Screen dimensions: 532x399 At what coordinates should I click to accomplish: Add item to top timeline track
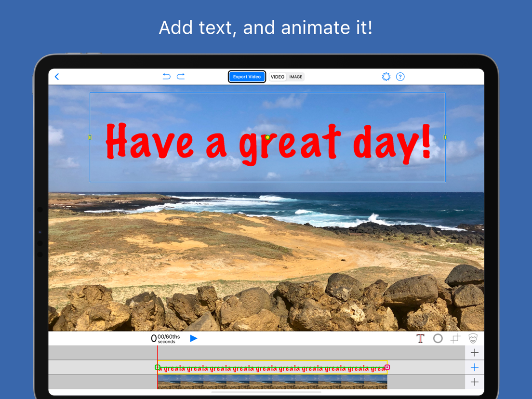tap(475, 353)
